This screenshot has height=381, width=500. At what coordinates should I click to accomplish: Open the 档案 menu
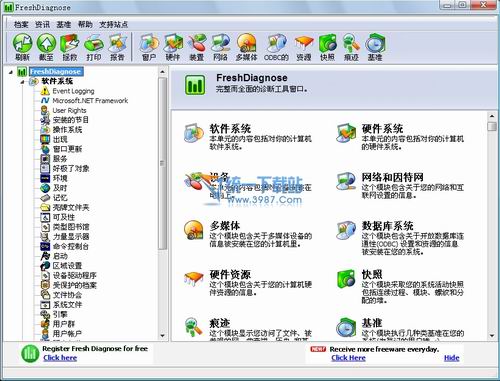coord(21,25)
